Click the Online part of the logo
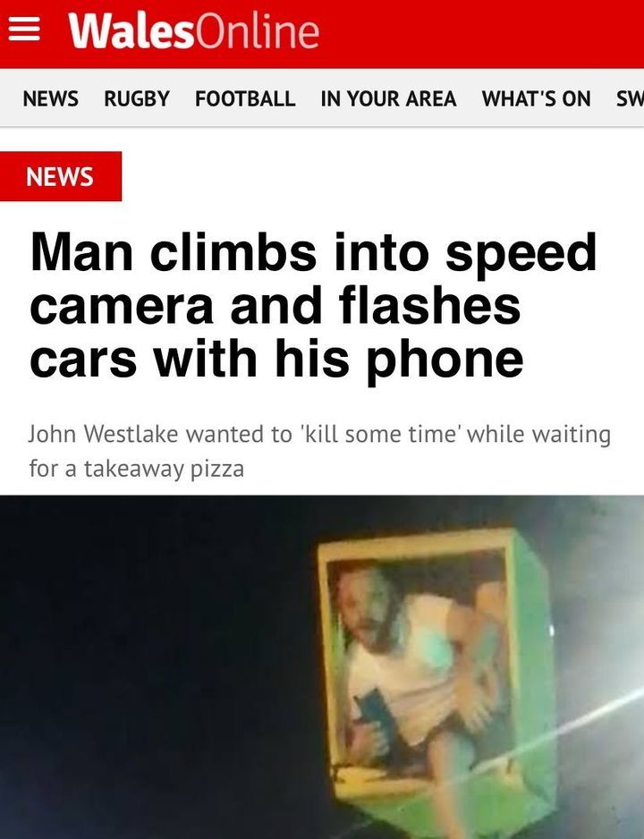 [258, 31]
